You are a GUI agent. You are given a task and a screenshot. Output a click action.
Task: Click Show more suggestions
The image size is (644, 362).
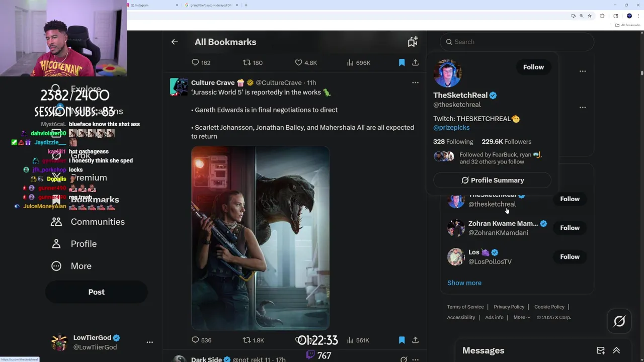(x=464, y=283)
